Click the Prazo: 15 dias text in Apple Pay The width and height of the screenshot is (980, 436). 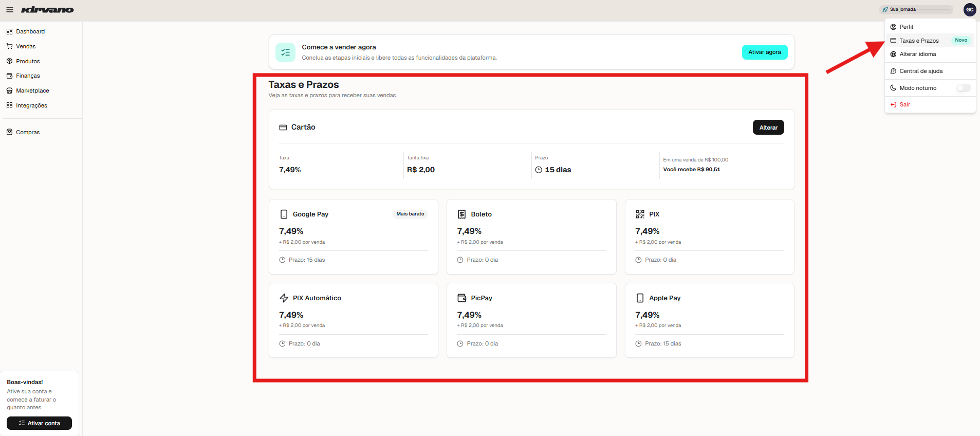coord(663,344)
